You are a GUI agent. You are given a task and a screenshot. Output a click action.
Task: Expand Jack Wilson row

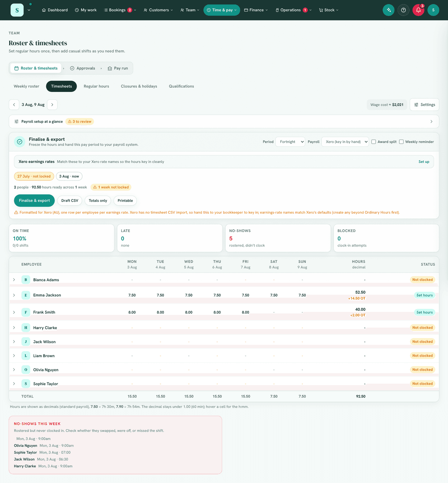14,342
